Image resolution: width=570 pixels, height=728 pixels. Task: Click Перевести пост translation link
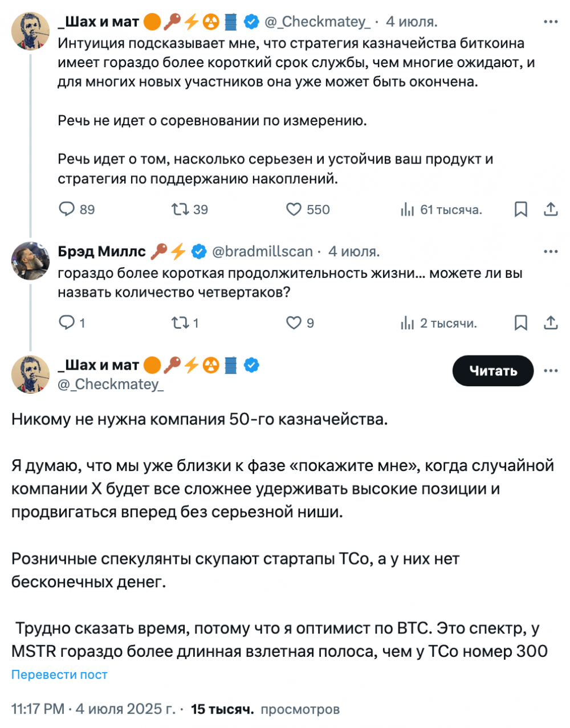click(x=59, y=674)
